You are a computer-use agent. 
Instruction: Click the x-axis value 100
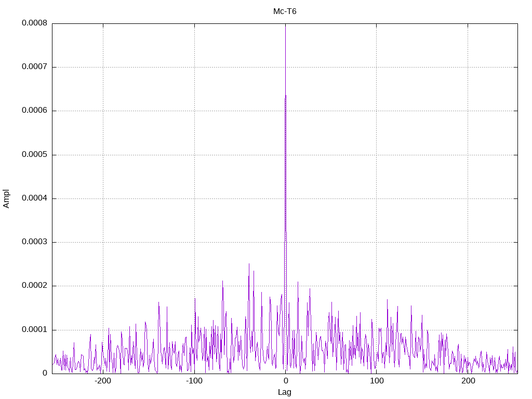[377, 381]
